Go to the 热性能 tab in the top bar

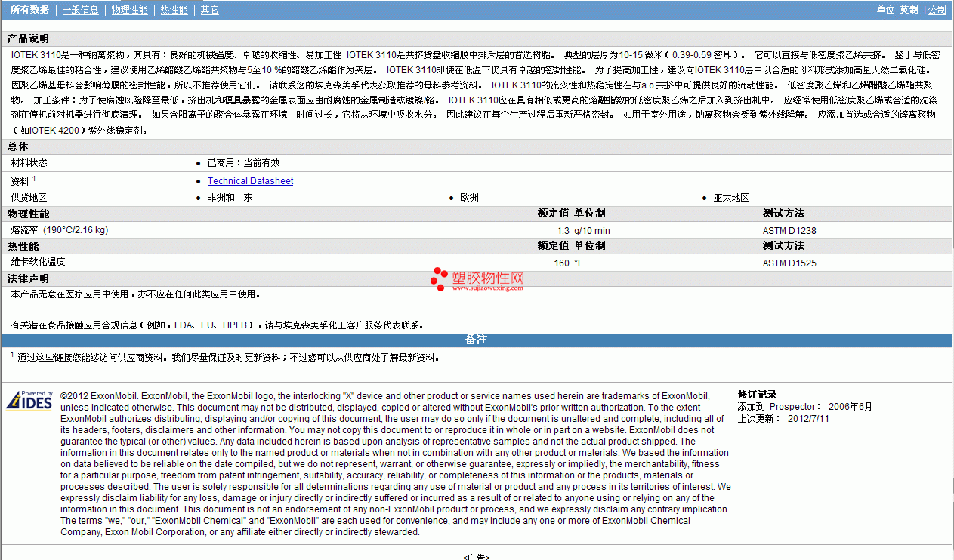coord(174,10)
